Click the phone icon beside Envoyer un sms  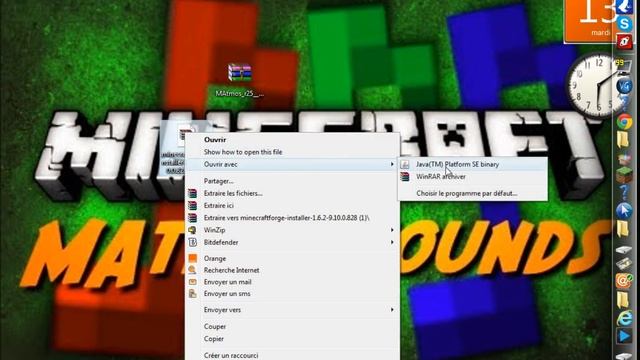tap(192, 293)
